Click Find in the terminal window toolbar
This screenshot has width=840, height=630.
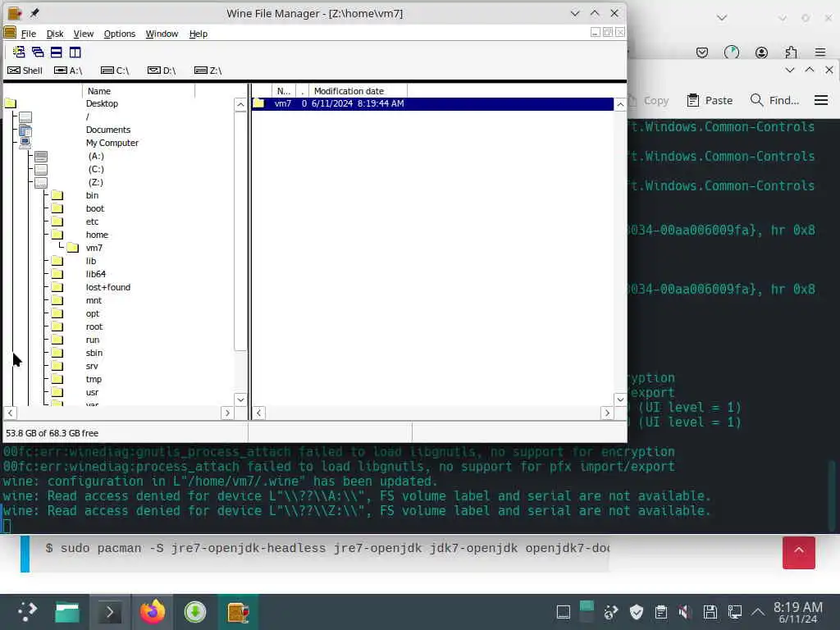[x=774, y=100]
